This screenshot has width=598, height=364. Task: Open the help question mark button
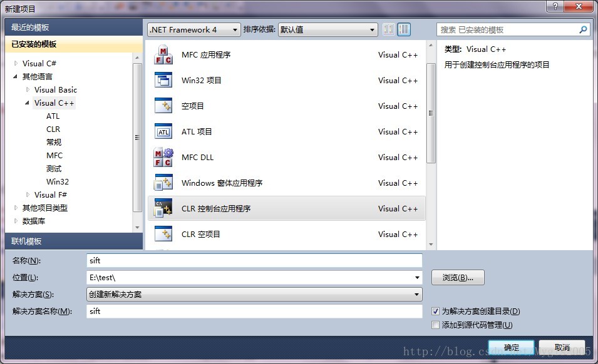tap(555, 6)
